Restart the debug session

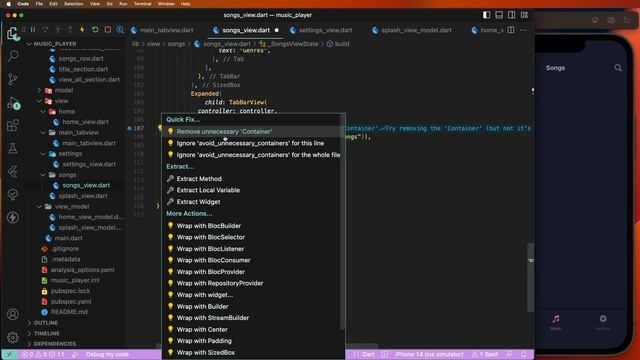95,30
